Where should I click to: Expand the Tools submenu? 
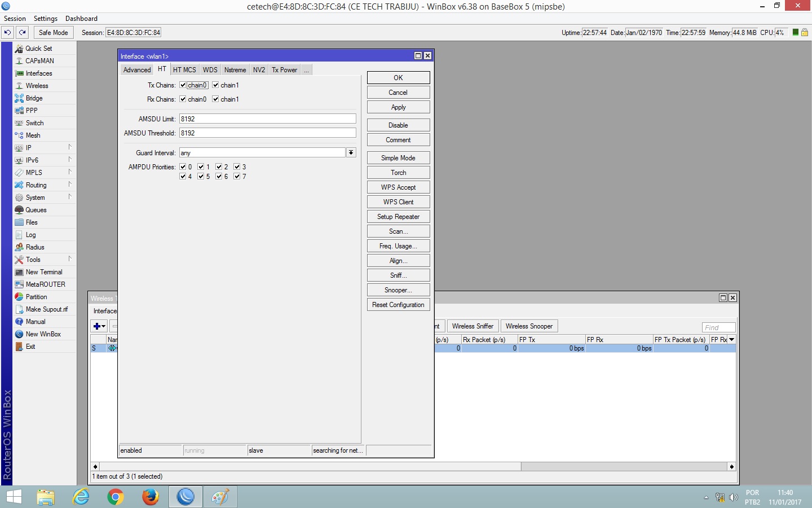(70, 259)
